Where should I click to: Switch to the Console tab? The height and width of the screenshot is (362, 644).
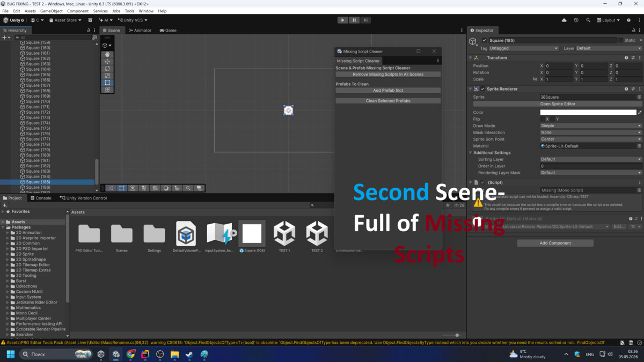point(40,198)
